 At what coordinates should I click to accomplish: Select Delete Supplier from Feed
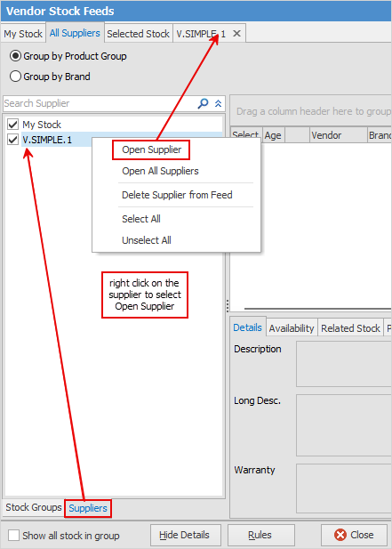[177, 195]
